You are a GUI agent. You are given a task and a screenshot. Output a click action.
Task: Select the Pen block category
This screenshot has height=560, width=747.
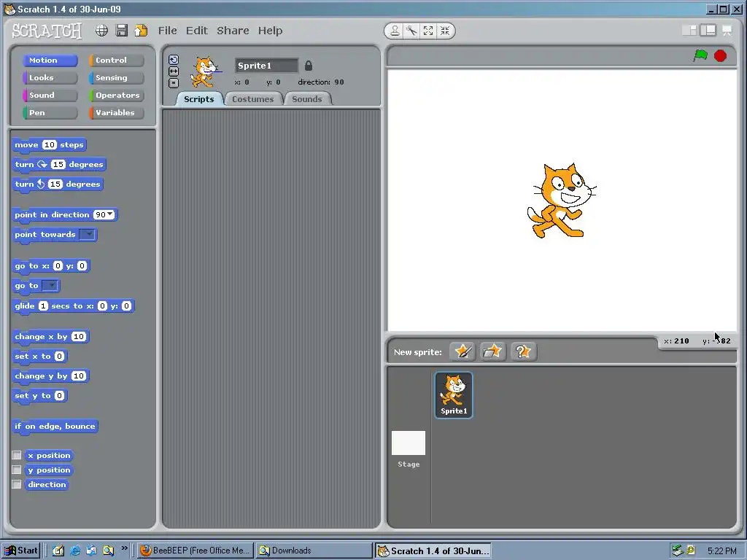(x=50, y=113)
